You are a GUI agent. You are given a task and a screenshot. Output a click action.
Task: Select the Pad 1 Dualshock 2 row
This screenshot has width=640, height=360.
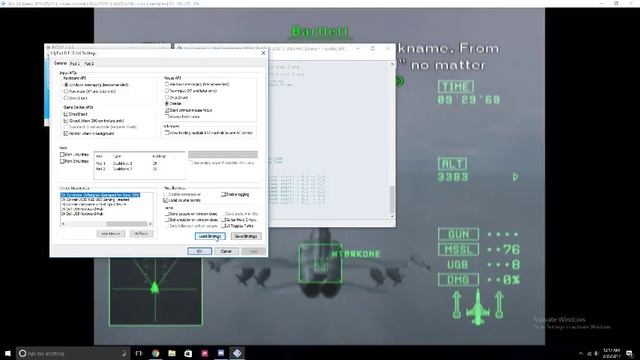pyautogui.click(x=139, y=163)
